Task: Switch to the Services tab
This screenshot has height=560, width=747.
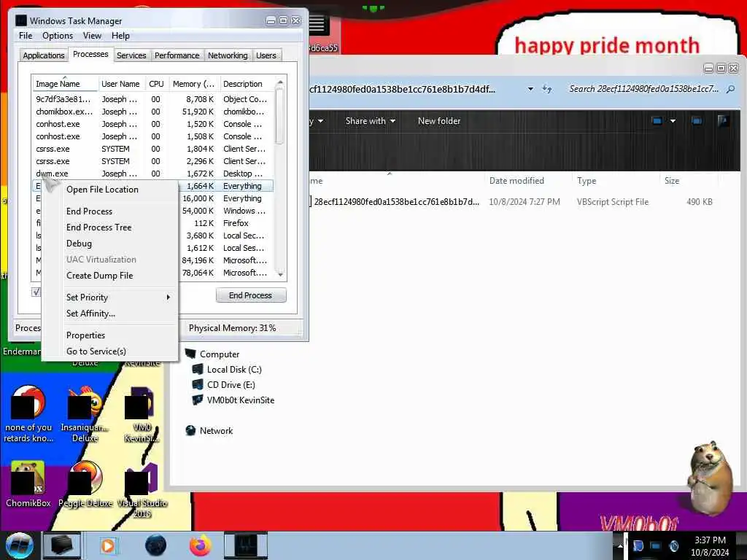Action: point(131,55)
